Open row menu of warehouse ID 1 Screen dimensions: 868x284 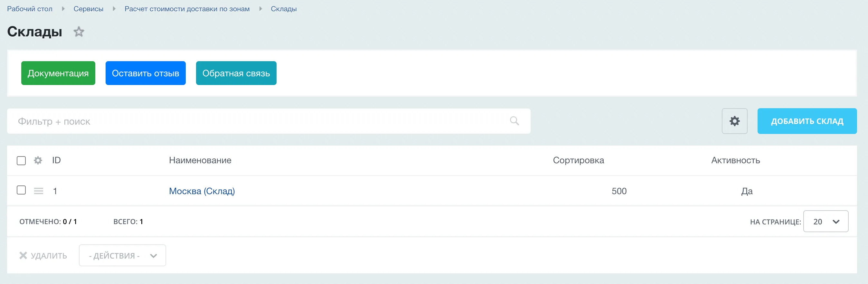[x=39, y=191]
